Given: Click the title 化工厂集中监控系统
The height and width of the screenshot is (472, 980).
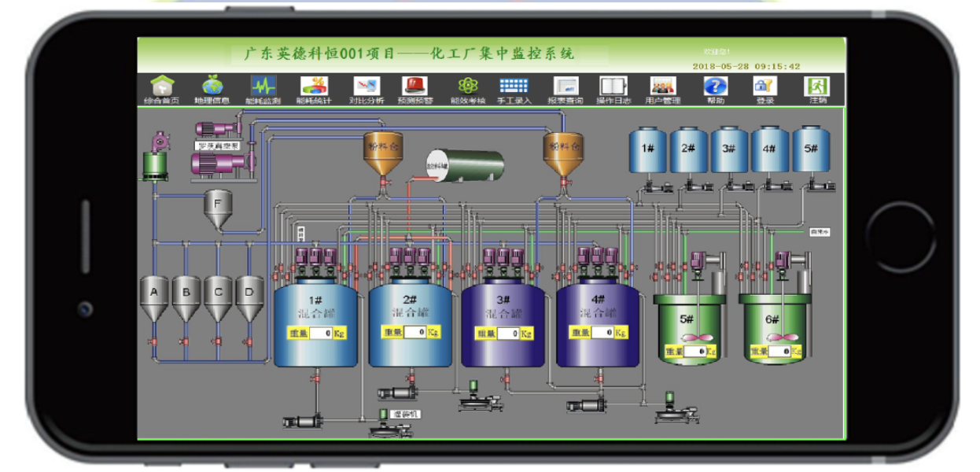Looking at the screenshot, I should pos(504,53).
